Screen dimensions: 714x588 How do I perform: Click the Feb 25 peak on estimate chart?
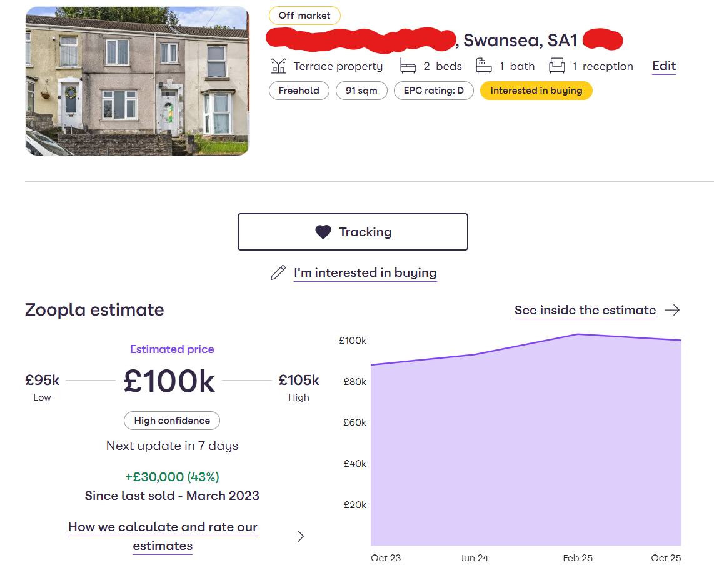[578, 334]
